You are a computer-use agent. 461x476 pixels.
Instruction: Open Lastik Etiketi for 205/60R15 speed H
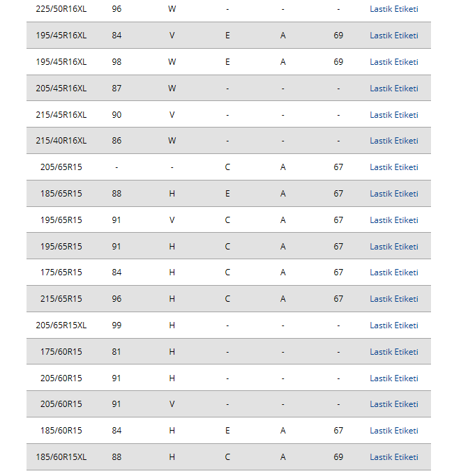(x=393, y=378)
